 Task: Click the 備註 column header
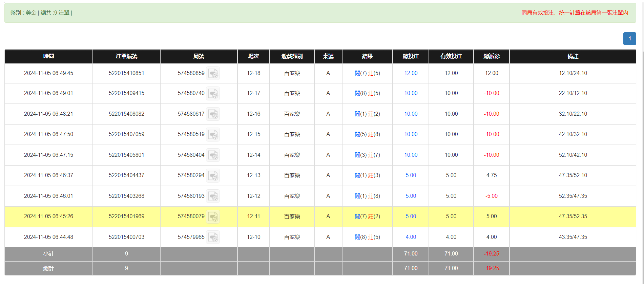pos(573,56)
